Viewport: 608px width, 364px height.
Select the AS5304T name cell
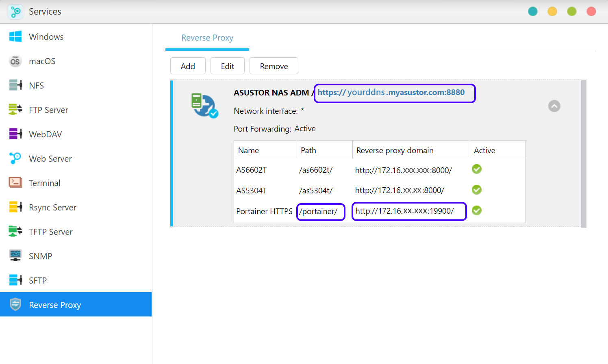coord(252,191)
